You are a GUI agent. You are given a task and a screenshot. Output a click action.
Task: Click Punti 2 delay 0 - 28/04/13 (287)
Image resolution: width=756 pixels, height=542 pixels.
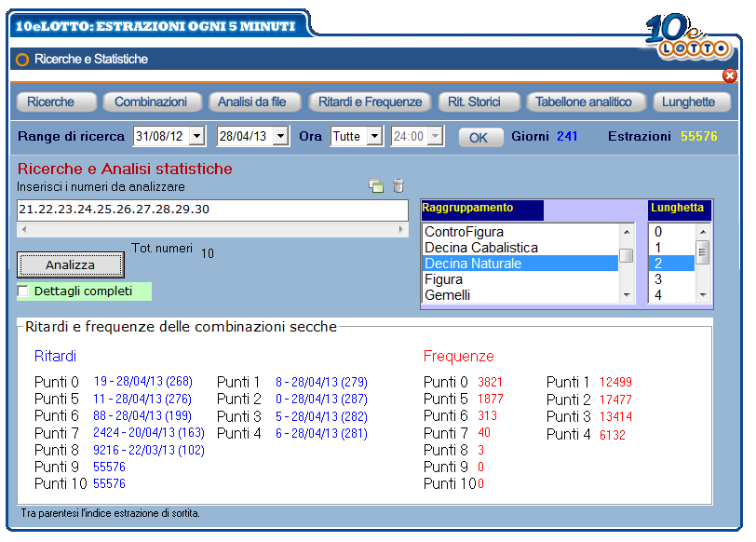coord(321,400)
